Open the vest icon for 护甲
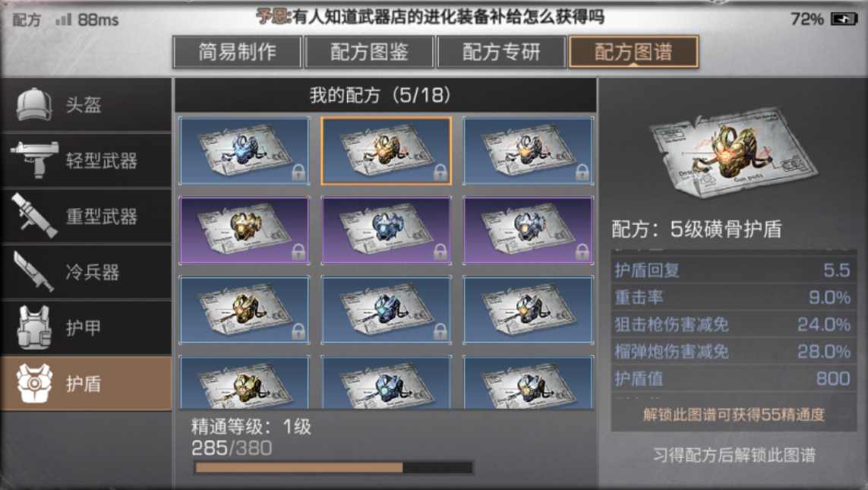 point(34,327)
